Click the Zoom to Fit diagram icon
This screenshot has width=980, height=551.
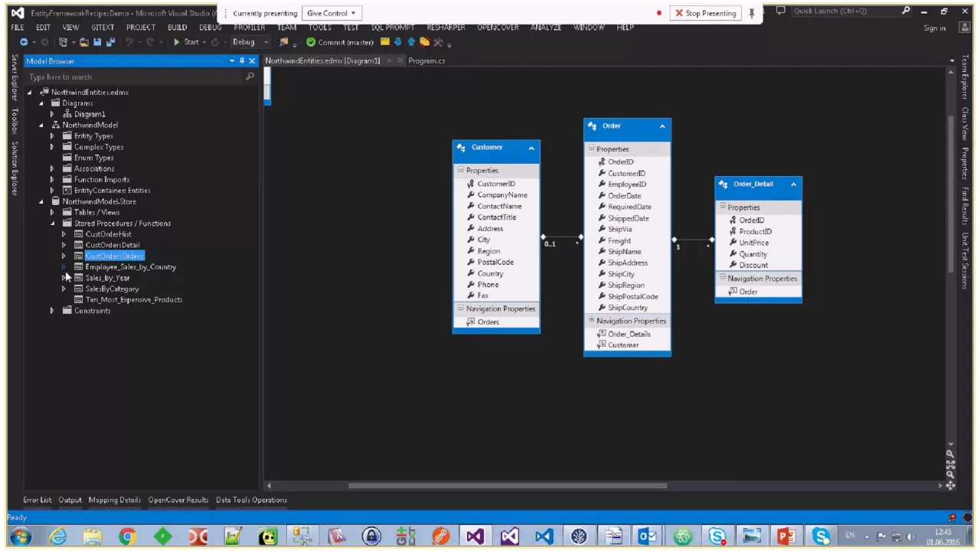[x=950, y=465]
